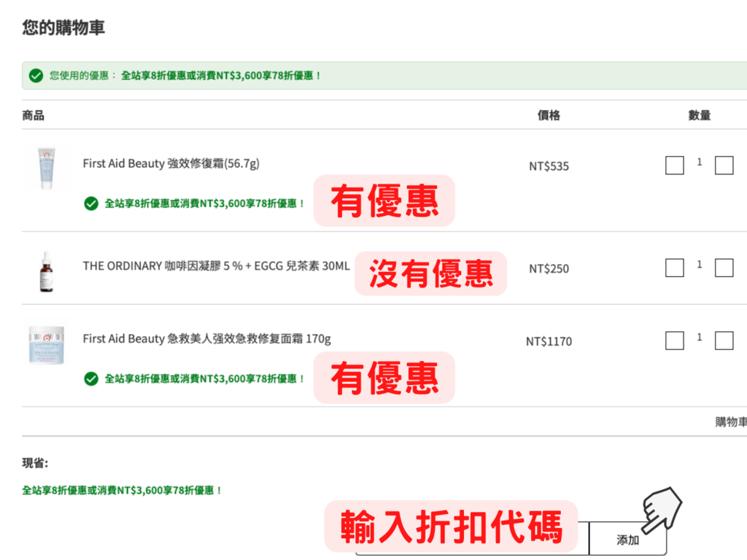Click the 價格 column header

coord(549,115)
